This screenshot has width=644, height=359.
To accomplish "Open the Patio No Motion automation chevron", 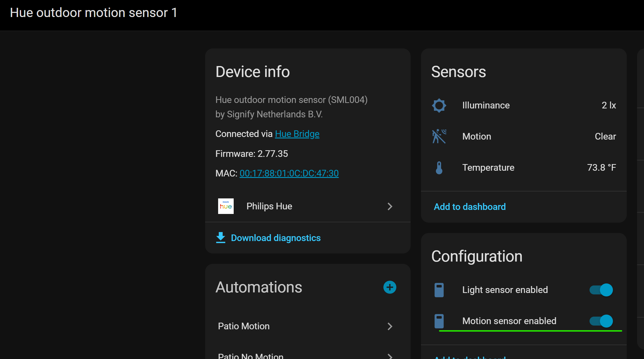I will tap(390, 356).
